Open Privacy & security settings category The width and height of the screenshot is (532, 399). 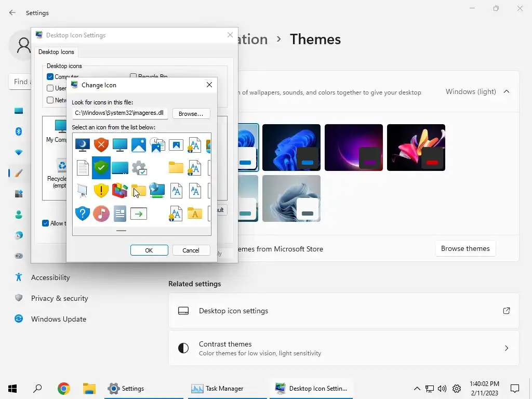pyautogui.click(x=59, y=298)
